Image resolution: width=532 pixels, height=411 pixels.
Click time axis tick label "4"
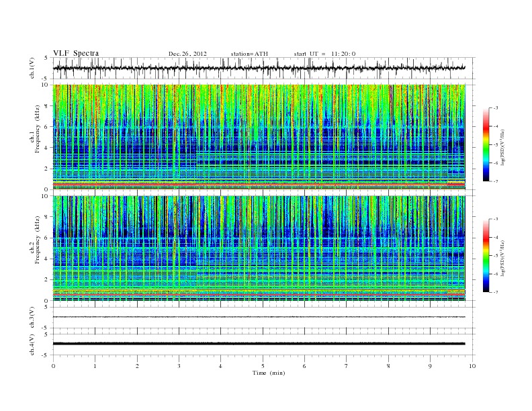[x=220, y=366]
